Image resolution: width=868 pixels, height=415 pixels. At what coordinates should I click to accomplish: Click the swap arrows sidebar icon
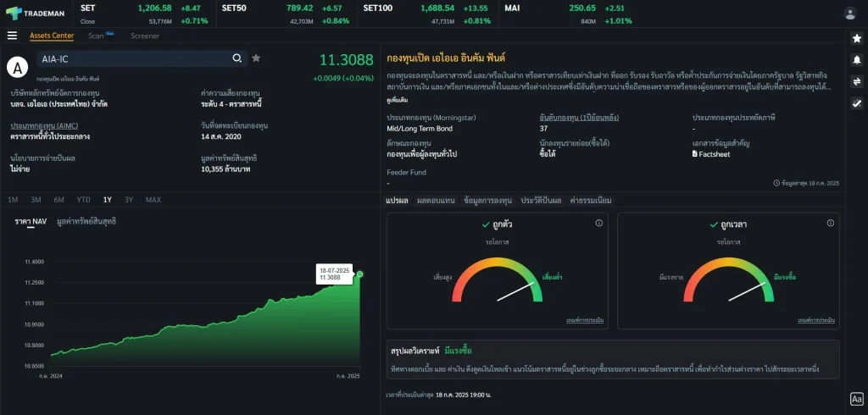pos(856,81)
